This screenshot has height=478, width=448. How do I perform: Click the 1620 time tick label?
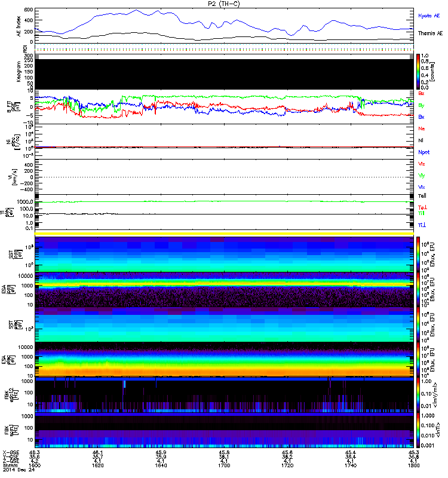pos(98,465)
